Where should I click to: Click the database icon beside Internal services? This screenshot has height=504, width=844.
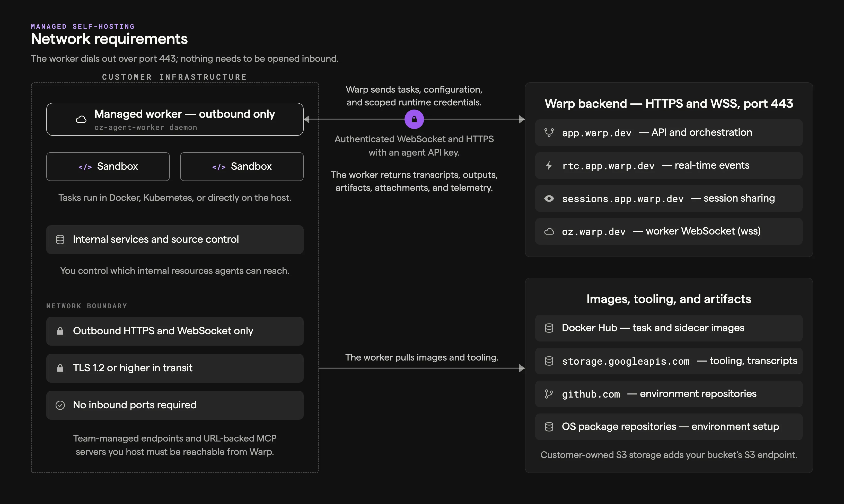[x=60, y=239]
